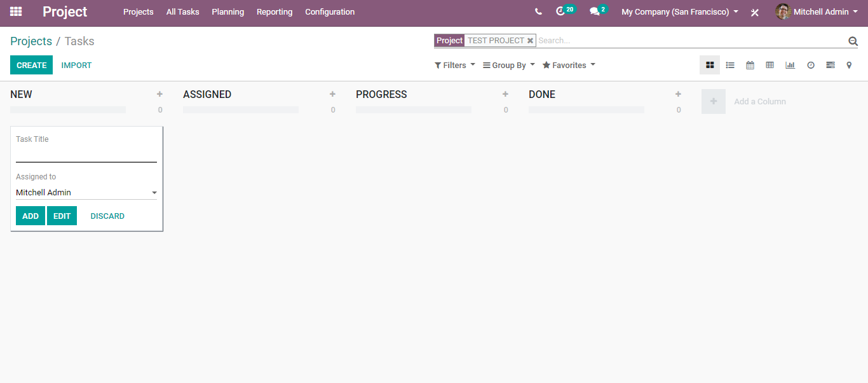
Task: Switch to List view
Action: (730, 65)
